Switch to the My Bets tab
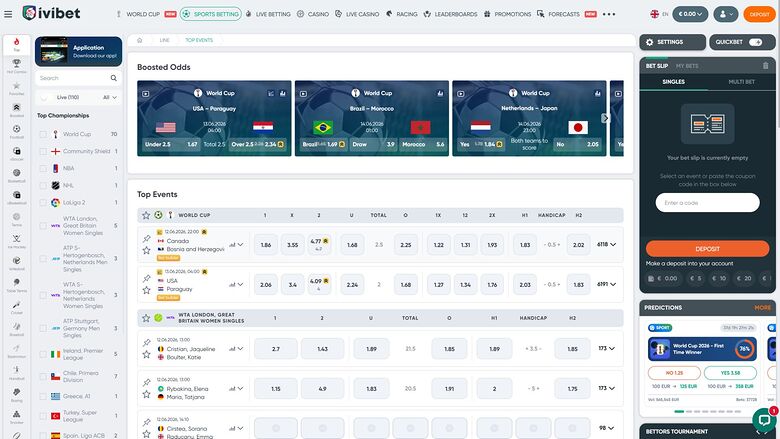Viewport: 780px width, 439px height. 687,66
